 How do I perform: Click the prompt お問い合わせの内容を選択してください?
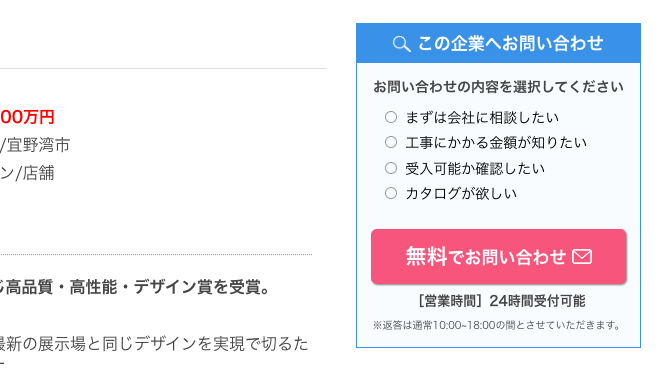pyautogui.click(x=498, y=87)
